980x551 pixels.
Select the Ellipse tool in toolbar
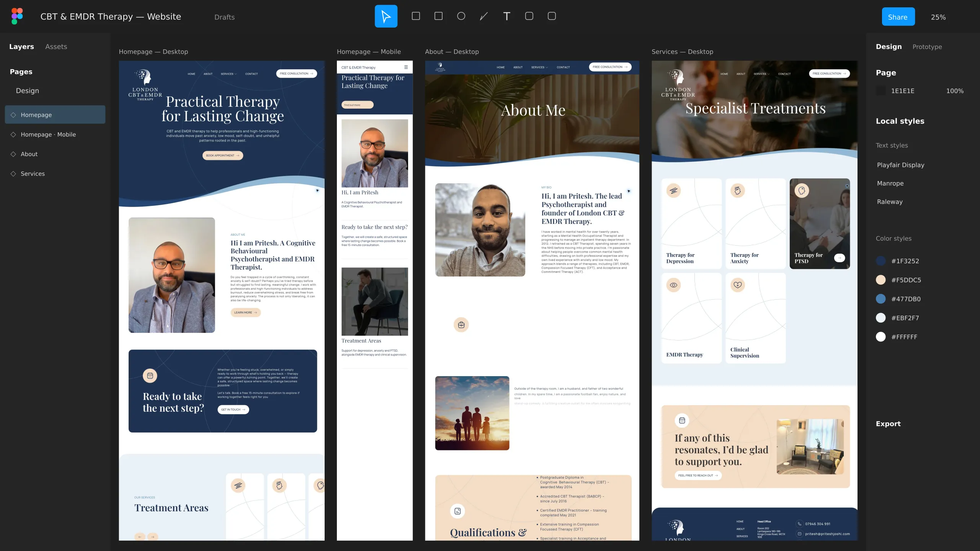(x=461, y=16)
